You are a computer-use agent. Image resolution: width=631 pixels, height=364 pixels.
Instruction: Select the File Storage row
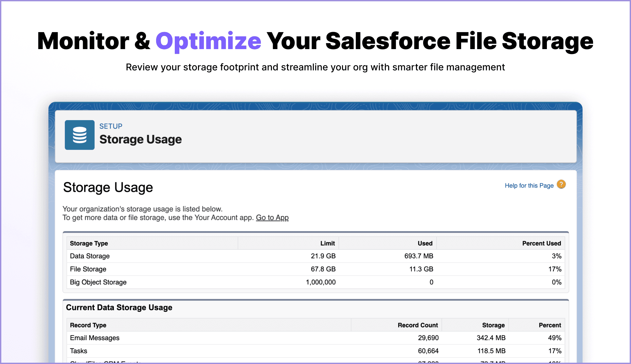(88, 269)
